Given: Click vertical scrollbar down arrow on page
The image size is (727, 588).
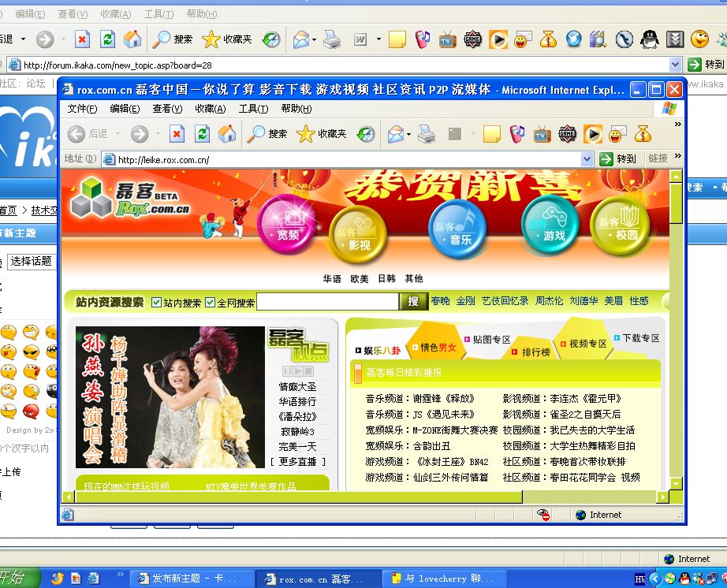Looking at the screenshot, I should tap(676, 484).
